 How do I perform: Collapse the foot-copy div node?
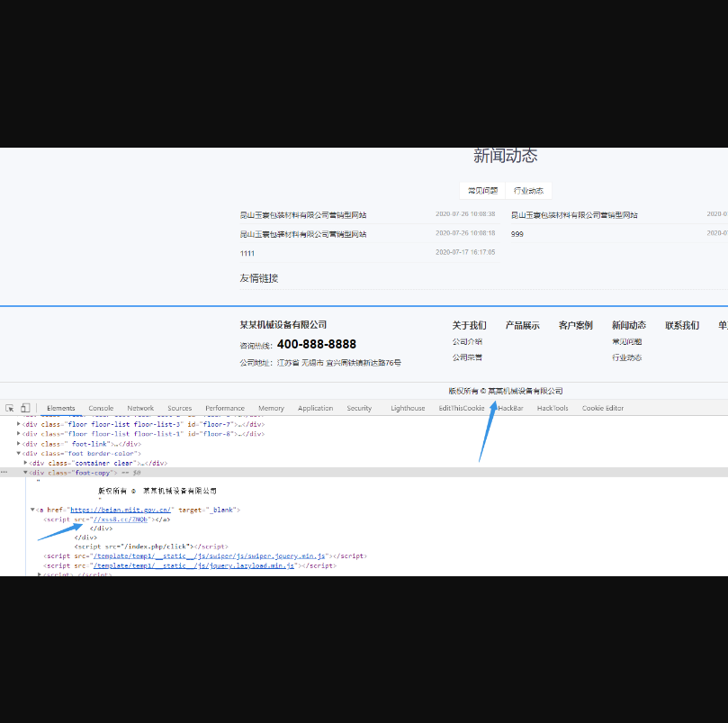[x=25, y=473]
